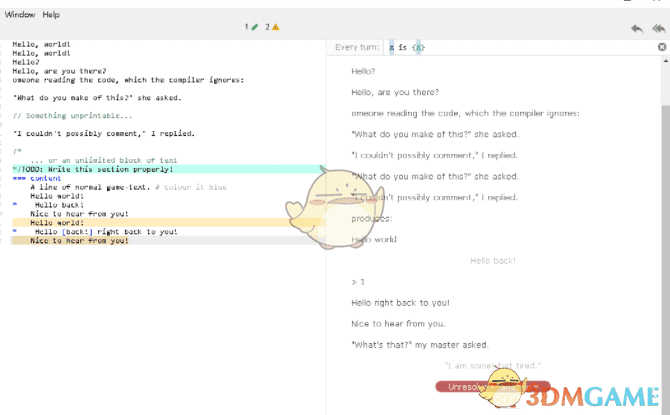Image resolution: width=670 pixels, height=415 pixels.
Task: Rewind story to start with double arrow
Action: 658,29
